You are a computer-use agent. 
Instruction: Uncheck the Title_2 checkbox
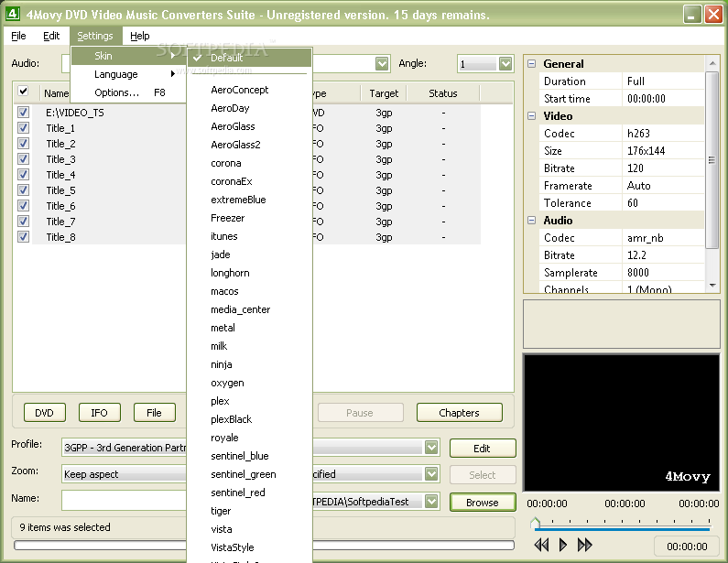tap(23, 144)
